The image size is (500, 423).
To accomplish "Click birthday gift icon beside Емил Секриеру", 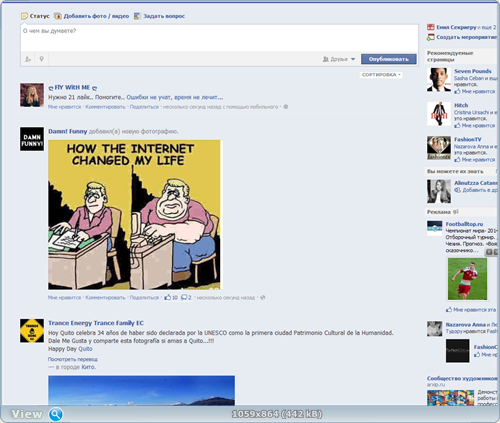I will (431, 27).
